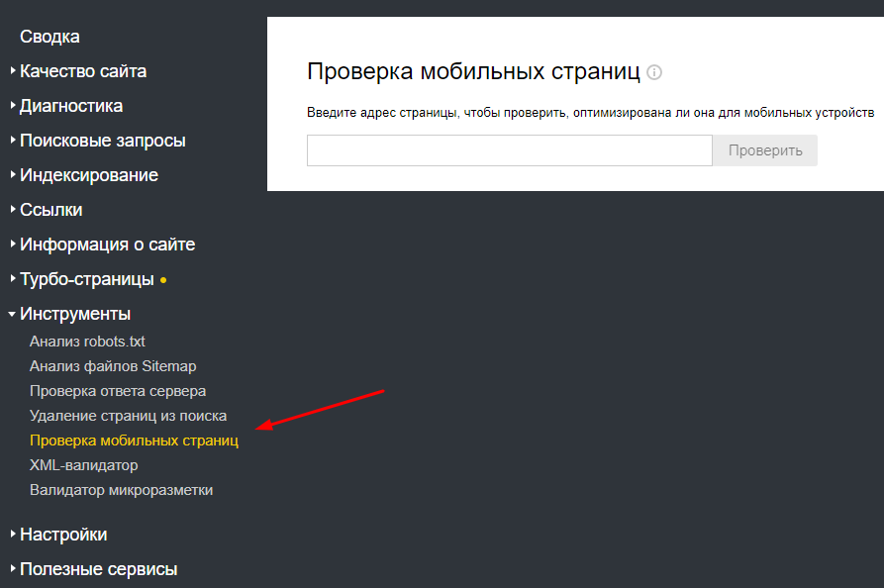Expand the Качество сайта arrow
This screenshot has height=588, width=884.
click(x=13, y=70)
